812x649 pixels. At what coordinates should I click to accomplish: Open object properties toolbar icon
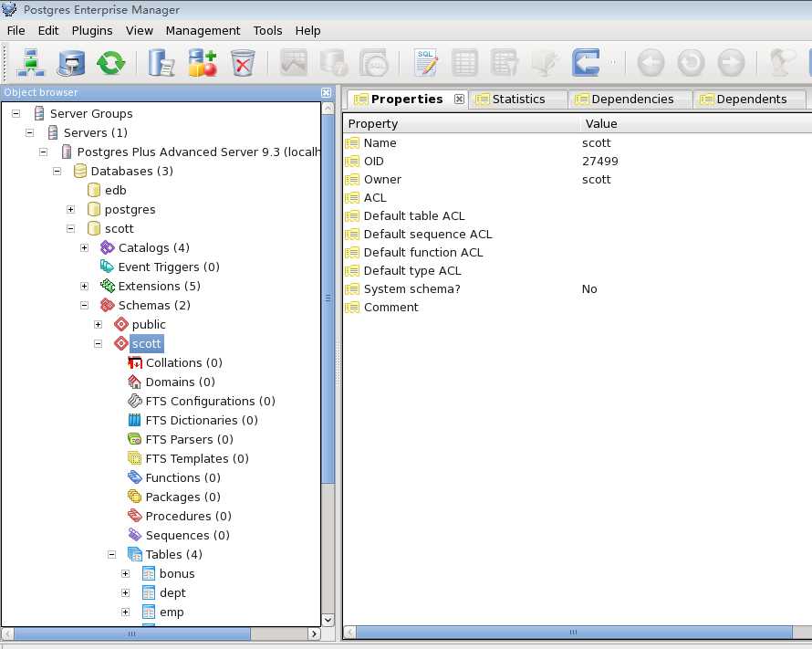[161, 63]
